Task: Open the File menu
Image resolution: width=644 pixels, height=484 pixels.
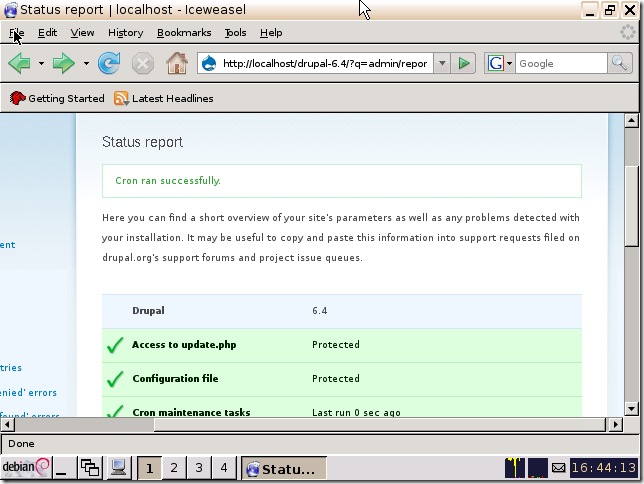Action: click(x=16, y=32)
